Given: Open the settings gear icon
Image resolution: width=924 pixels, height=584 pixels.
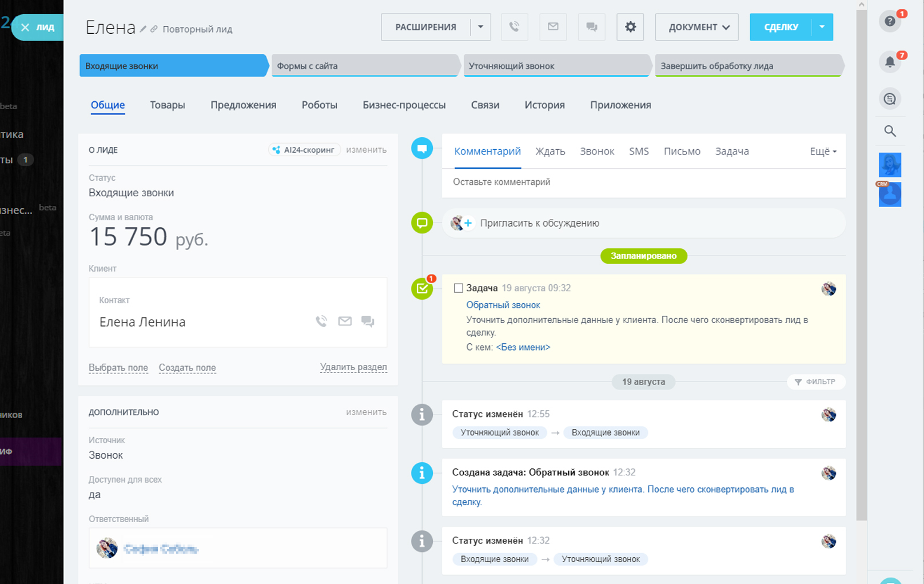Looking at the screenshot, I should click(x=630, y=27).
